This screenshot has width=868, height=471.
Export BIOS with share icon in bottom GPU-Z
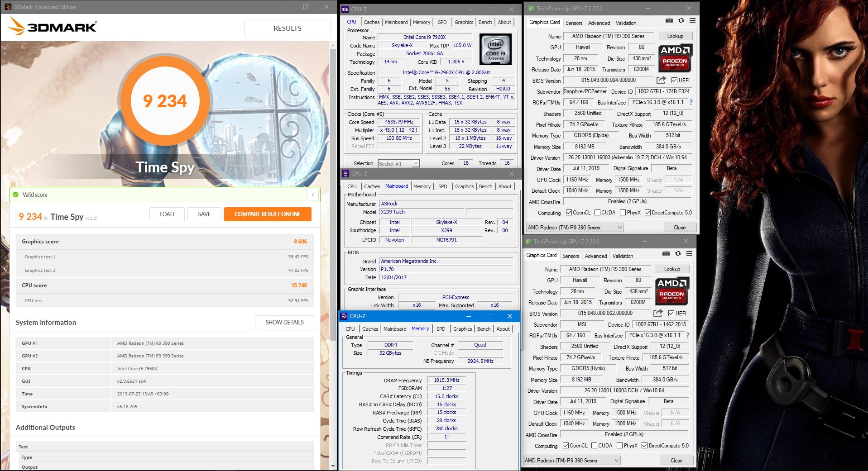(658, 313)
